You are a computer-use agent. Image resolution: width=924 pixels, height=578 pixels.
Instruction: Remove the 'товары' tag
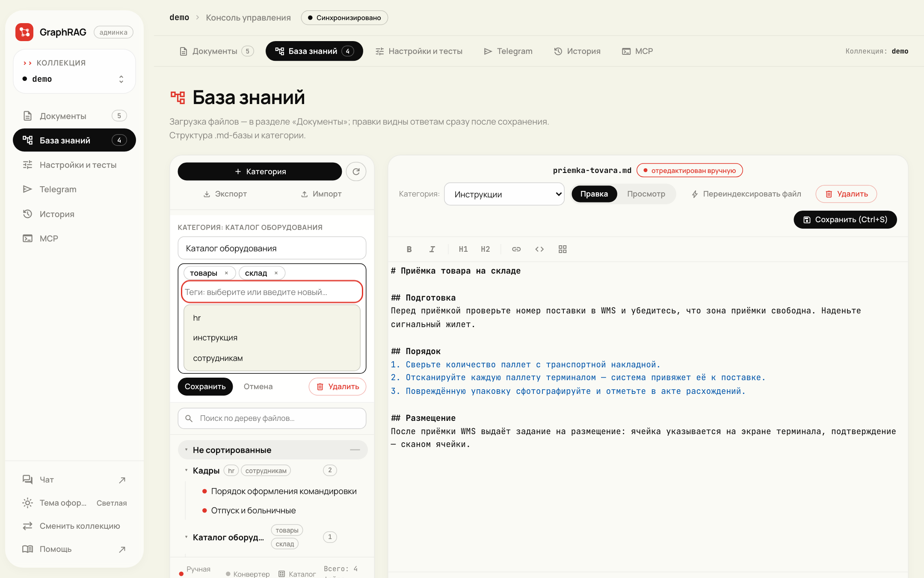[226, 273]
